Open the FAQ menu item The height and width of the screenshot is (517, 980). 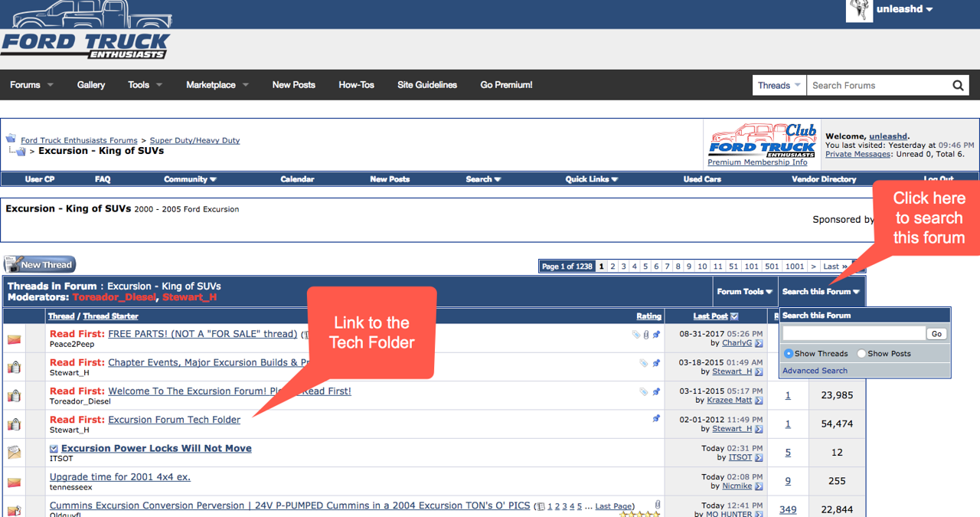103,179
